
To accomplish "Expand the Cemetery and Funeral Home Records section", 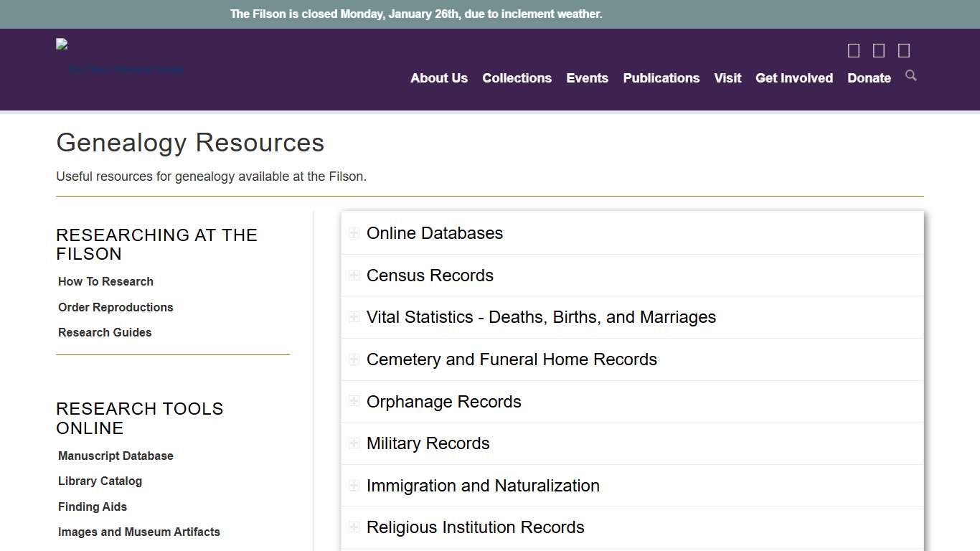I will pos(354,359).
